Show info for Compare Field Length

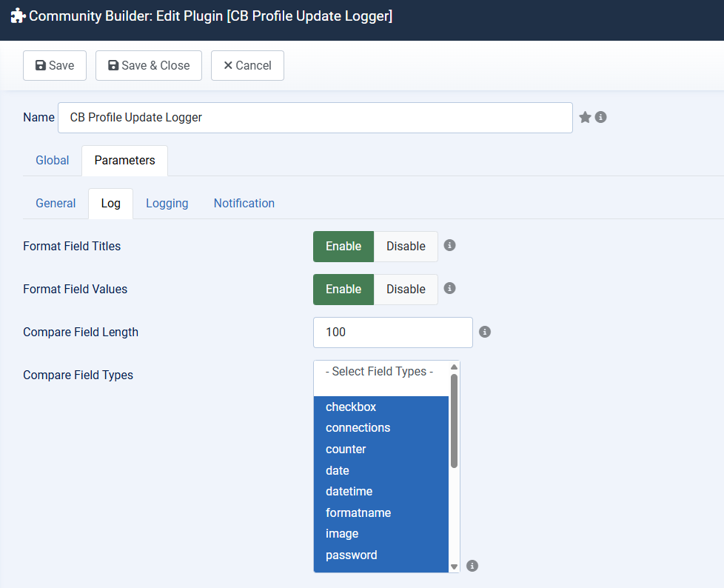coord(485,332)
